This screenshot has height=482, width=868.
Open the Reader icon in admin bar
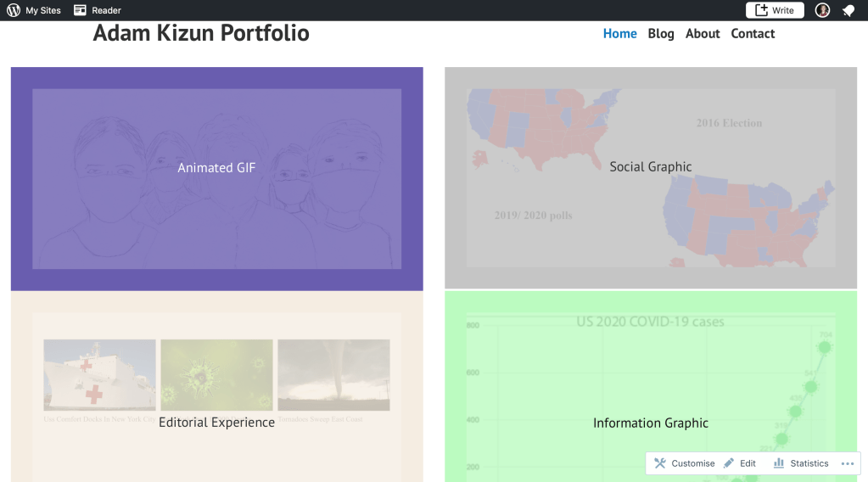click(80, 10)
